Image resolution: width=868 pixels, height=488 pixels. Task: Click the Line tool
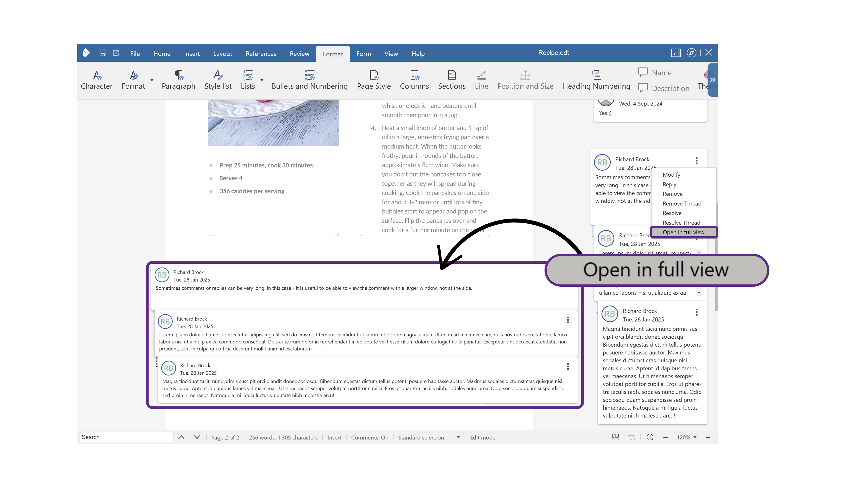pyautogui.click(x=481, y=80)
